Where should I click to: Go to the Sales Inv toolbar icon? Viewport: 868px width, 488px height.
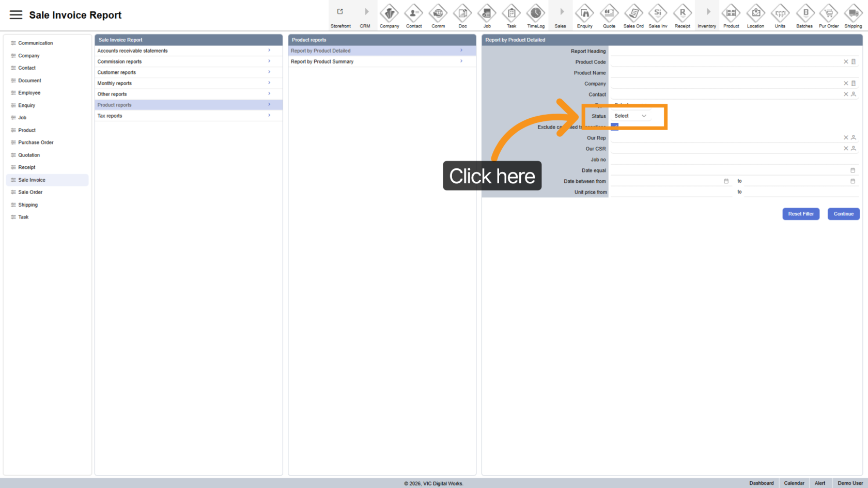[x=658, y=13]
